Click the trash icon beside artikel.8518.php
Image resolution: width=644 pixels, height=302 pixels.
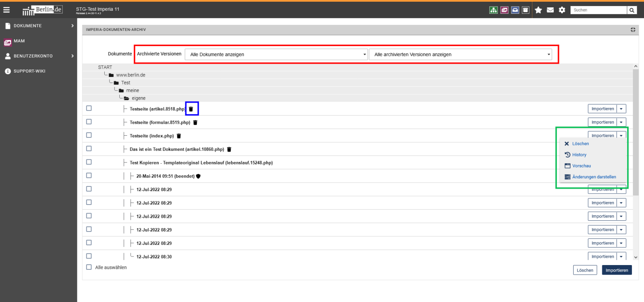pos(191,109)
